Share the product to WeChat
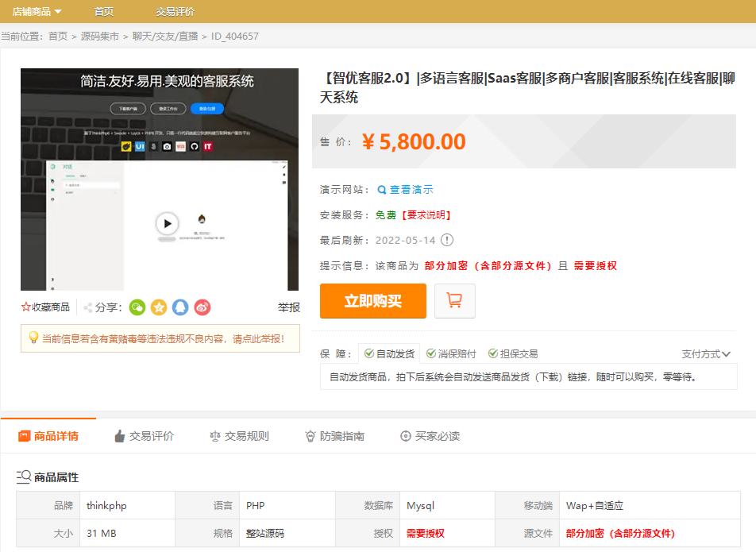The height and width of the screenshot is (552, 756). tap(137, 307)
